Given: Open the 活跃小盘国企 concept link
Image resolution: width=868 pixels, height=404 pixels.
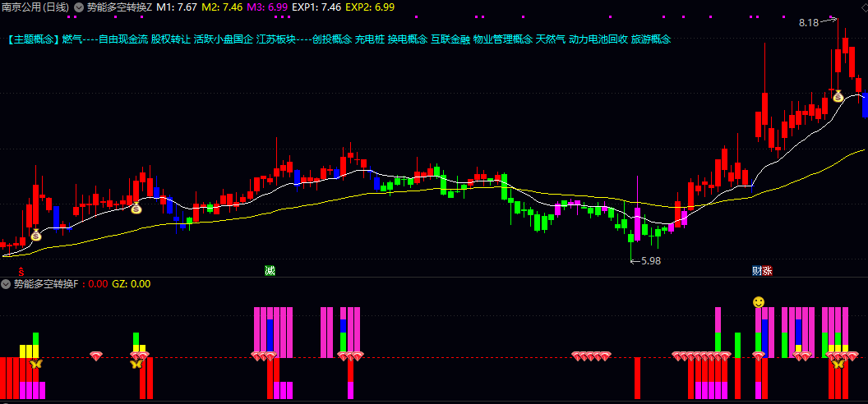Looking at the screenshot, I should (x=223, y=39).
